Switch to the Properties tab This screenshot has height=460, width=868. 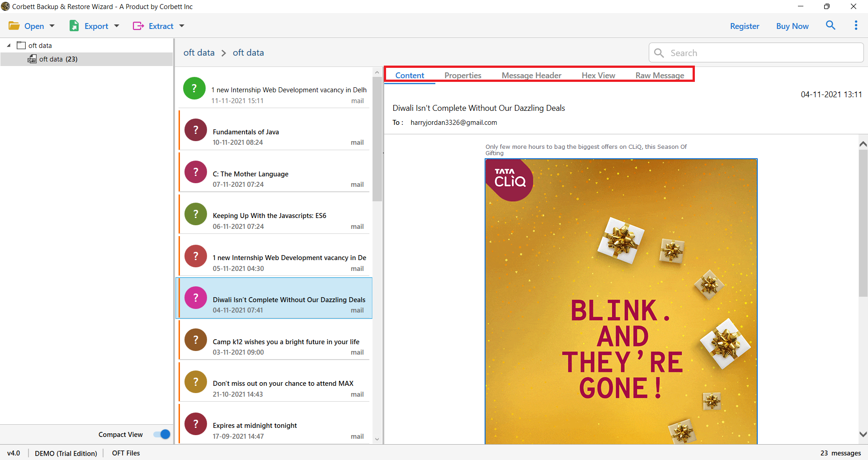pos(463,76)
